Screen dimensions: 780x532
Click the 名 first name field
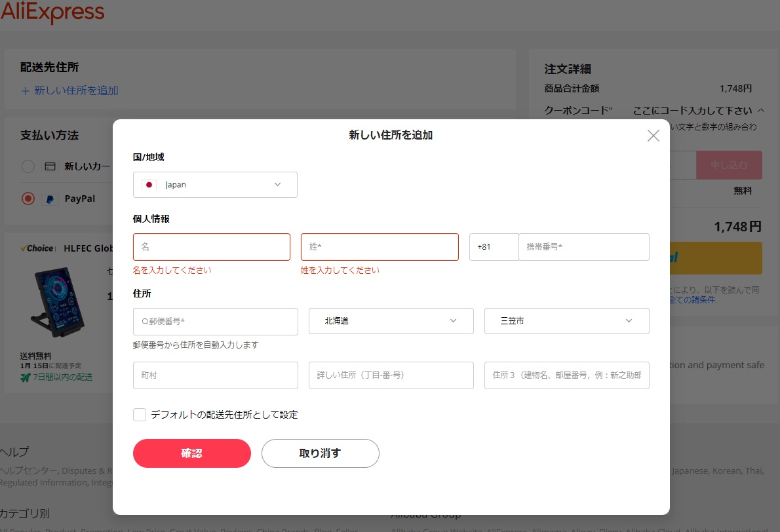[x=211, y=247]
